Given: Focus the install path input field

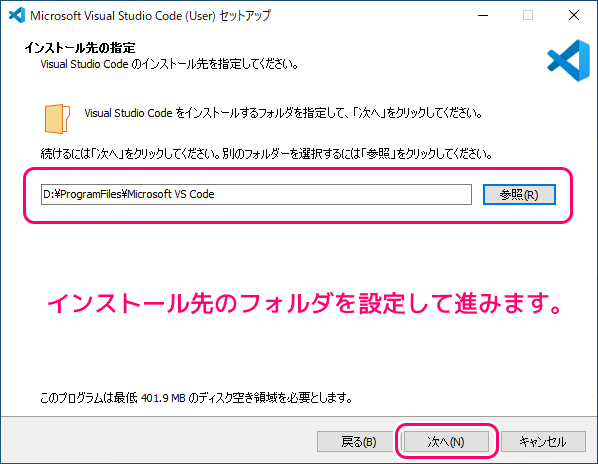Looking at the screenshot, I should click(x=256, y=194).
